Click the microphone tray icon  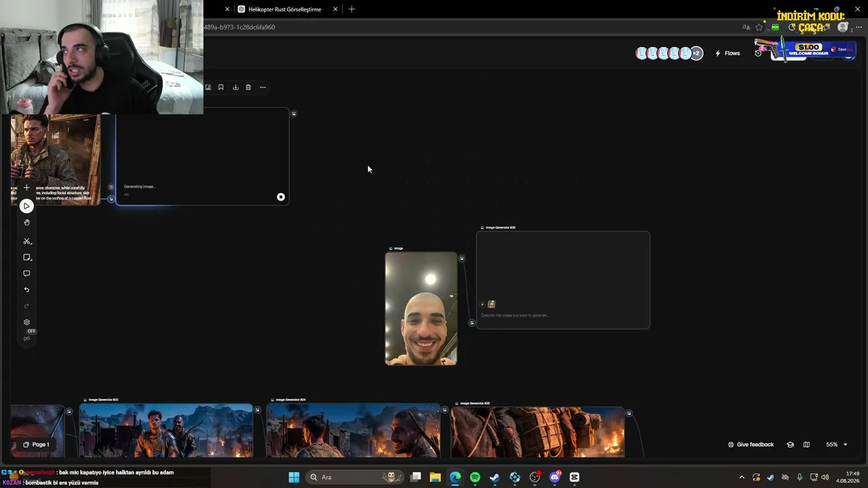[800, 477]
